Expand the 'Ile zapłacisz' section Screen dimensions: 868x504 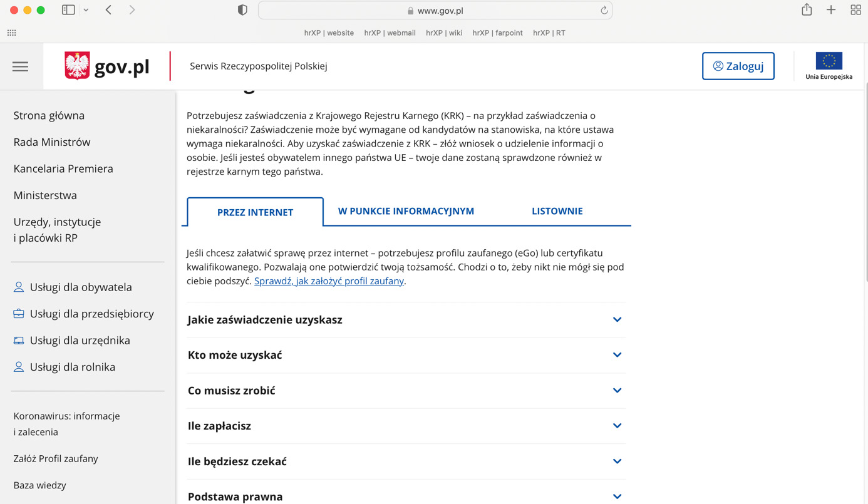(x=617, y=426)
